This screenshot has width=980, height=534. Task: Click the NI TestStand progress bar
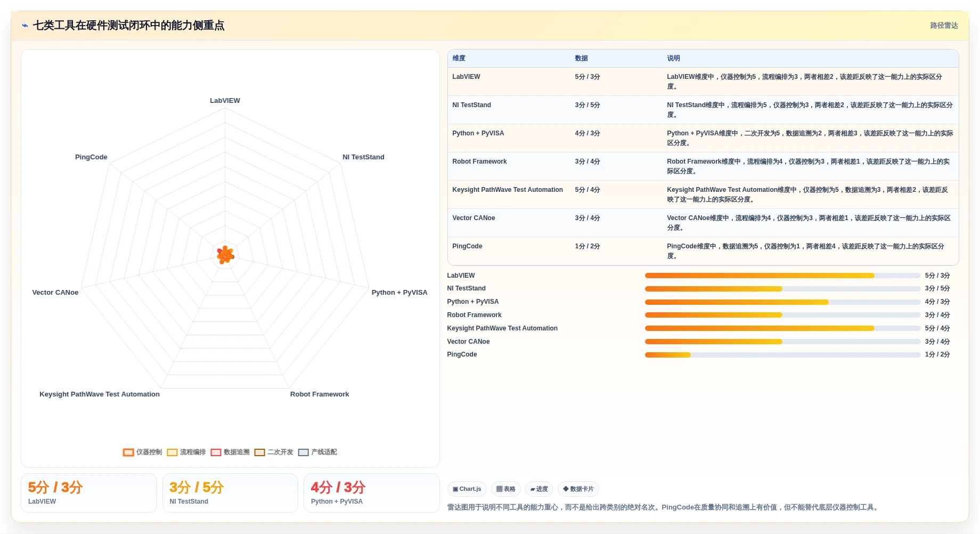coord(782,289)
